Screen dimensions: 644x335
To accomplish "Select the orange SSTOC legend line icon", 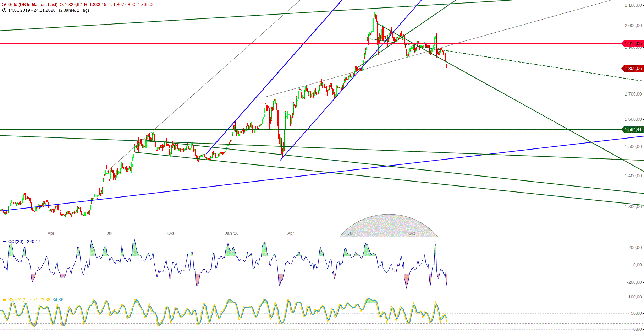I will 4,300.
